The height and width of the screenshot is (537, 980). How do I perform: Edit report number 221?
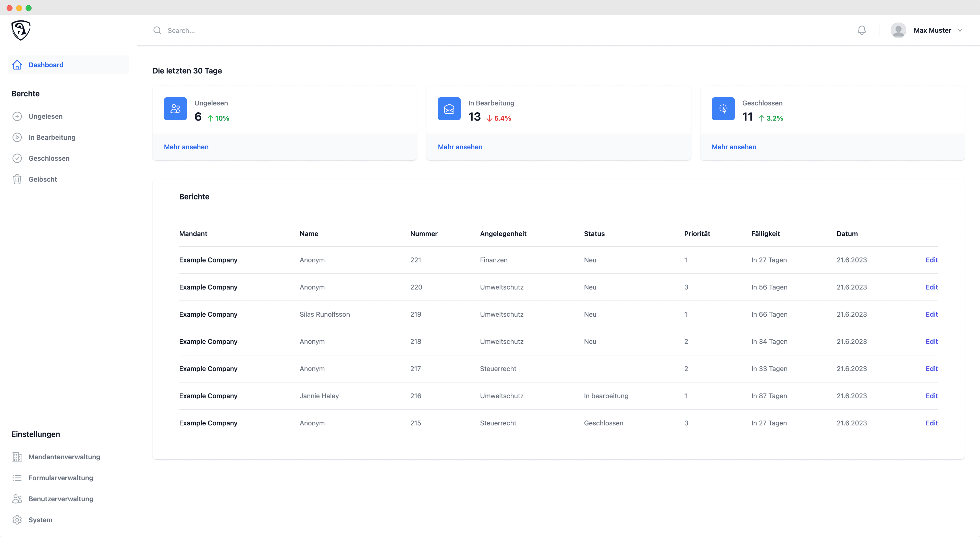932,260
